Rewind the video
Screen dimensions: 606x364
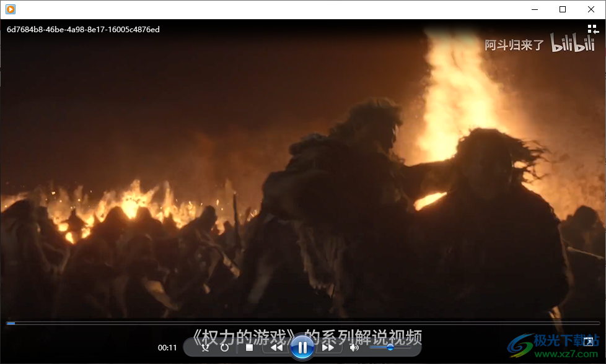tap(276, 348)
